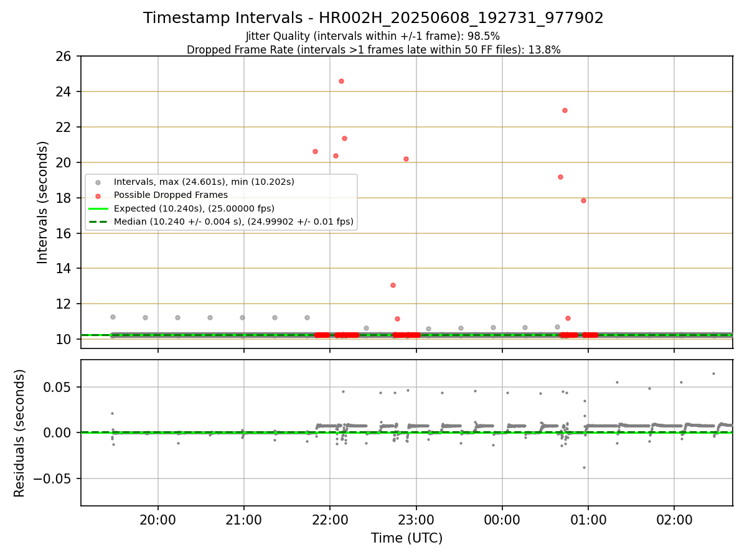747x560 pixels.
Task: Click the x-axis tick label '21:00'
Action: [244, 519]
